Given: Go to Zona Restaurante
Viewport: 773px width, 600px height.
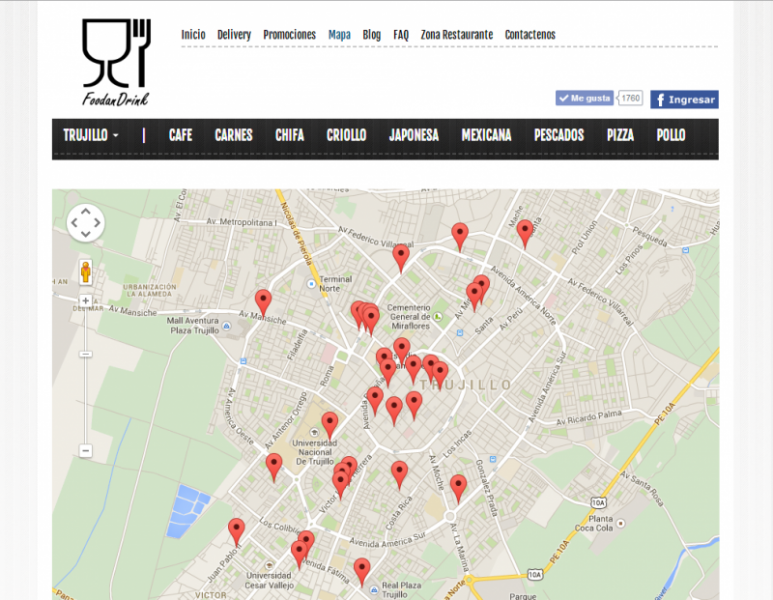Looking at the screenshot, I should tap(457, 35).
